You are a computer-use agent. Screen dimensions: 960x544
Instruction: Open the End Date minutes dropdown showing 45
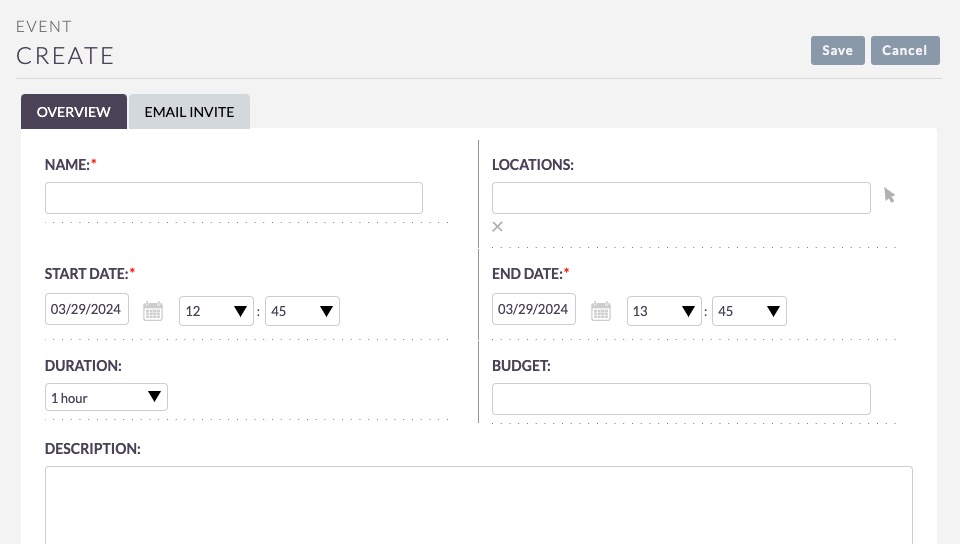coord(749,311)
